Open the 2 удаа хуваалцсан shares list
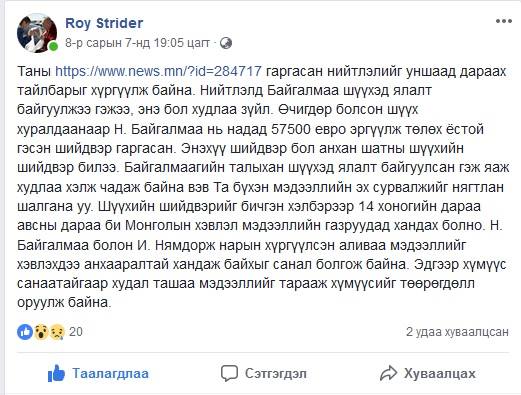Screen dimensions: 521x395 (x=457, y=332)
